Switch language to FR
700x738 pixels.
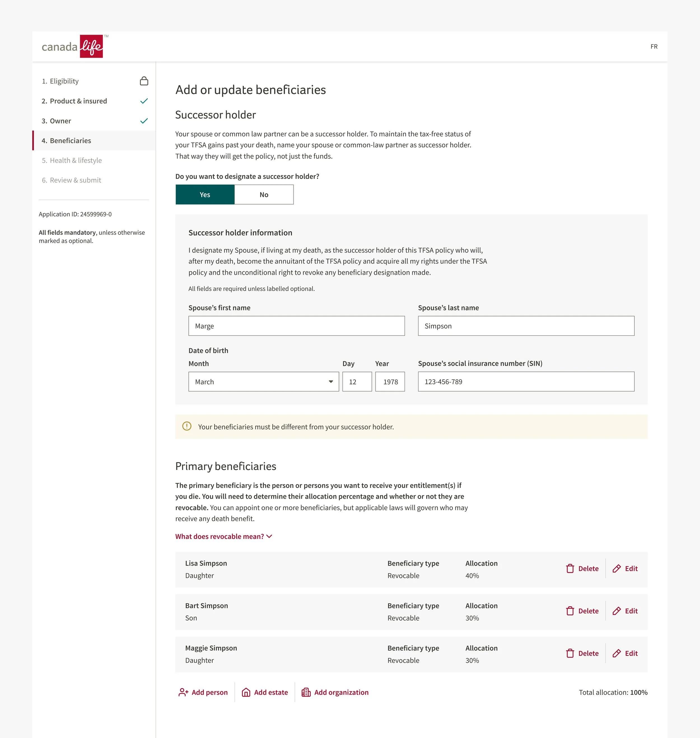pyautogui.click(x=654, y=46)
